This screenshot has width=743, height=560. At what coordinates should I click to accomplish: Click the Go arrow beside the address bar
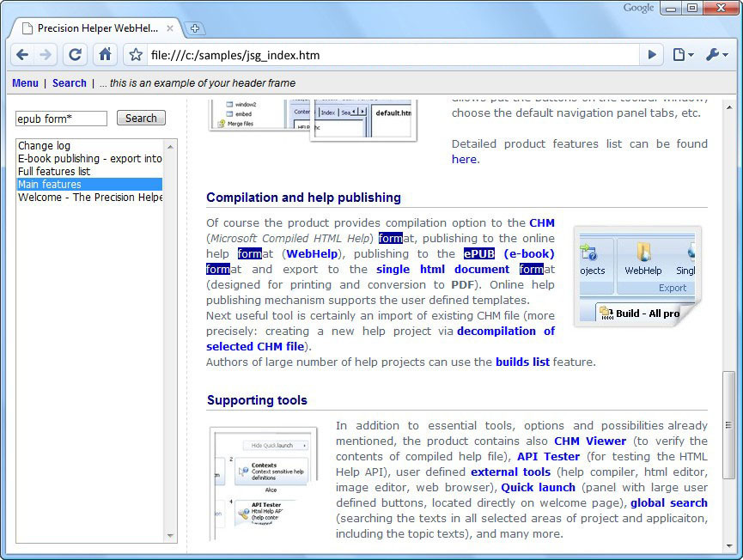pyautogui.click(x=652, y=55)
